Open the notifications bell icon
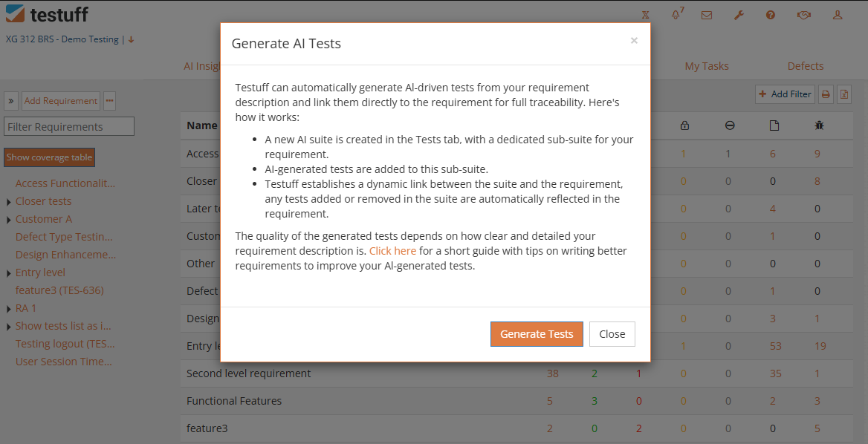The height and width of the screenshot is (444, 868). [x=676, y=15]
